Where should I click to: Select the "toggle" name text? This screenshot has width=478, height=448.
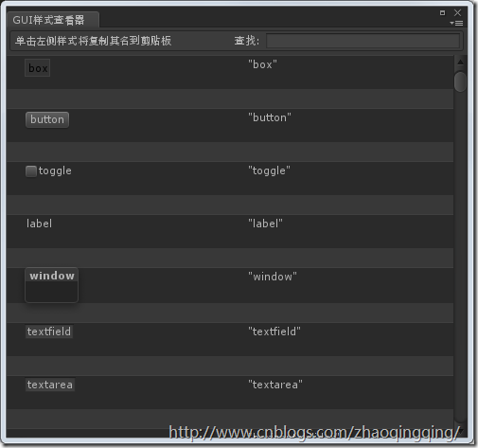click(x=269, y=170)
